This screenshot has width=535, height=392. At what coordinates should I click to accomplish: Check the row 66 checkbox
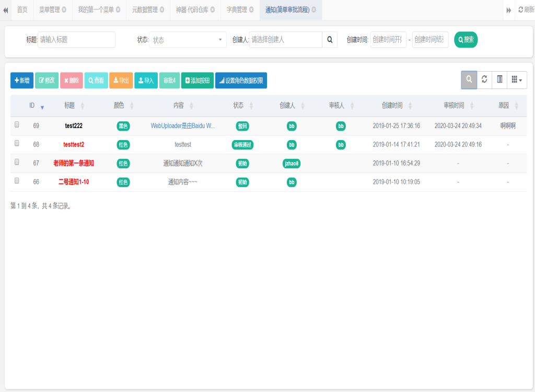17,181
